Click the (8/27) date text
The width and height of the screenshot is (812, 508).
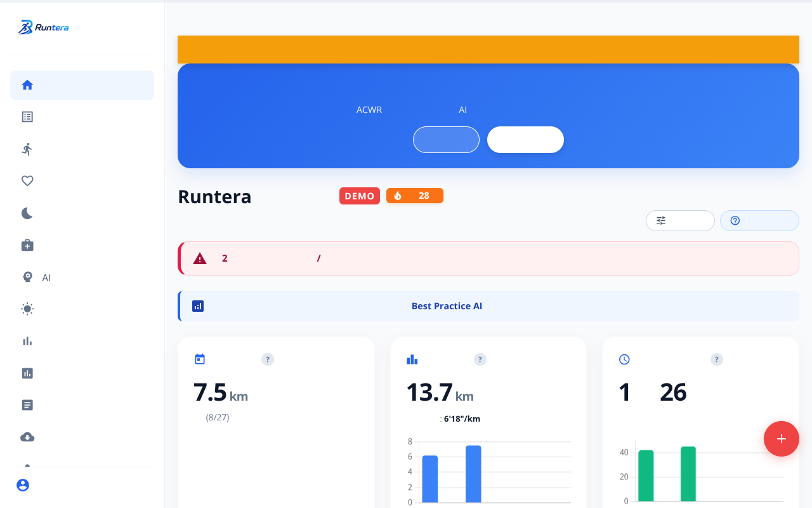(x=218, y=417)
